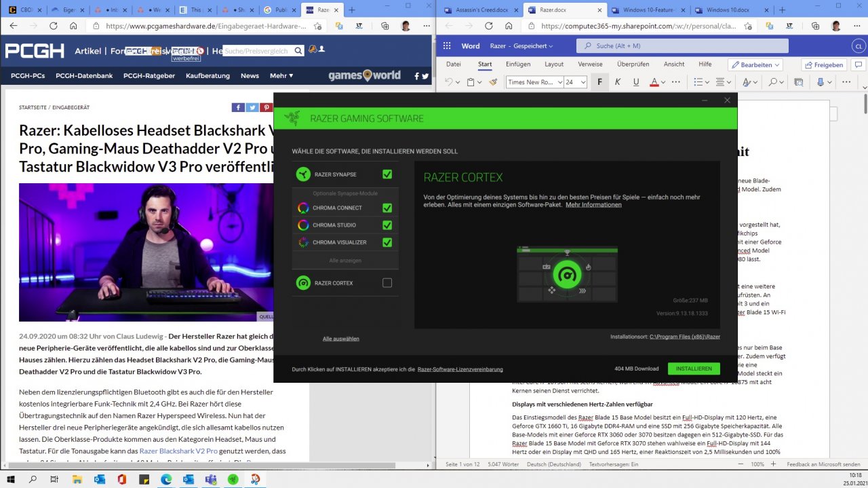Image resolution: width=868 pixels, height=488 pixels.
Task: Open Microsoft Teams from taskbar
Action: (x=211, y=479)
